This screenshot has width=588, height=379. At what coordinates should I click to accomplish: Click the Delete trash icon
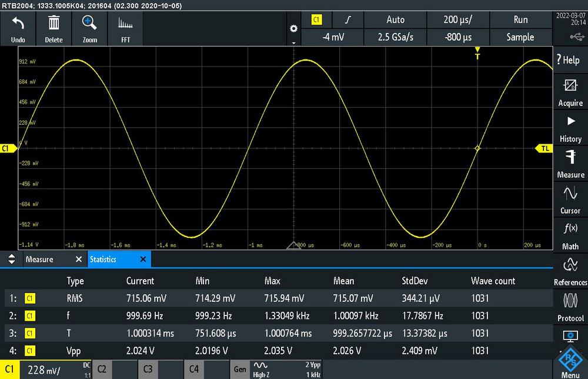tap(54, 24)
